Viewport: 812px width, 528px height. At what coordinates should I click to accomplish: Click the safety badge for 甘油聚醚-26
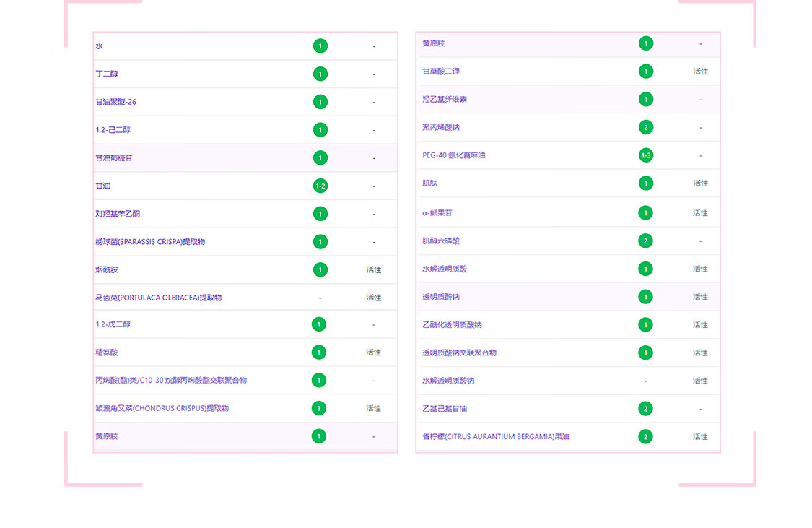[x=320, y=102]
